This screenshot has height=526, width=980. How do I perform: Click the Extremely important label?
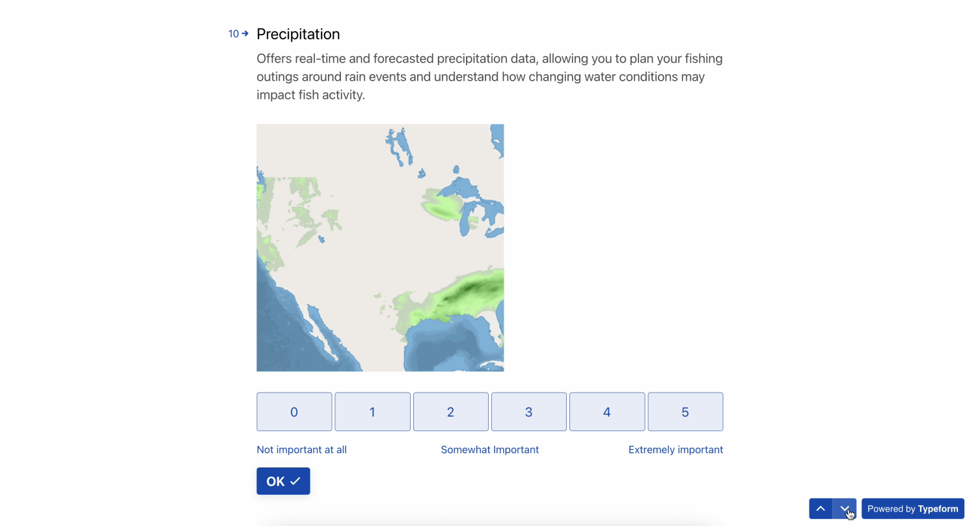click(675, 450)
